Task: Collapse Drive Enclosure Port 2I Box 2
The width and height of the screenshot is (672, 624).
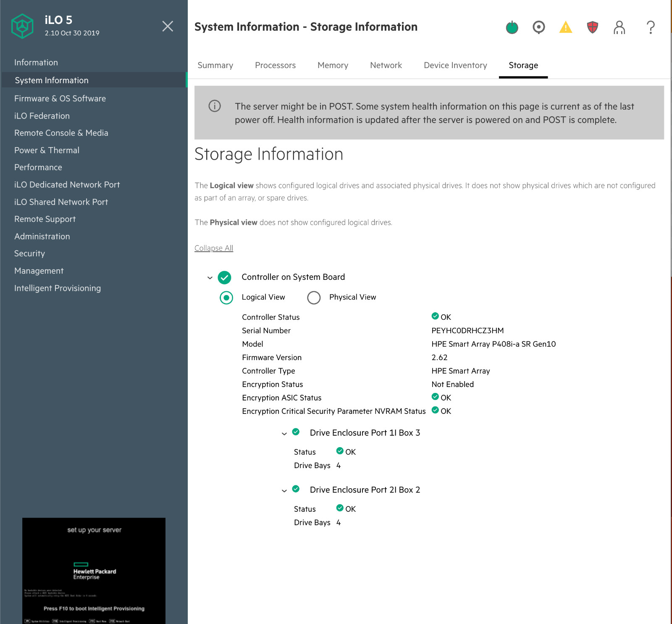Action: tap(284, 490)
